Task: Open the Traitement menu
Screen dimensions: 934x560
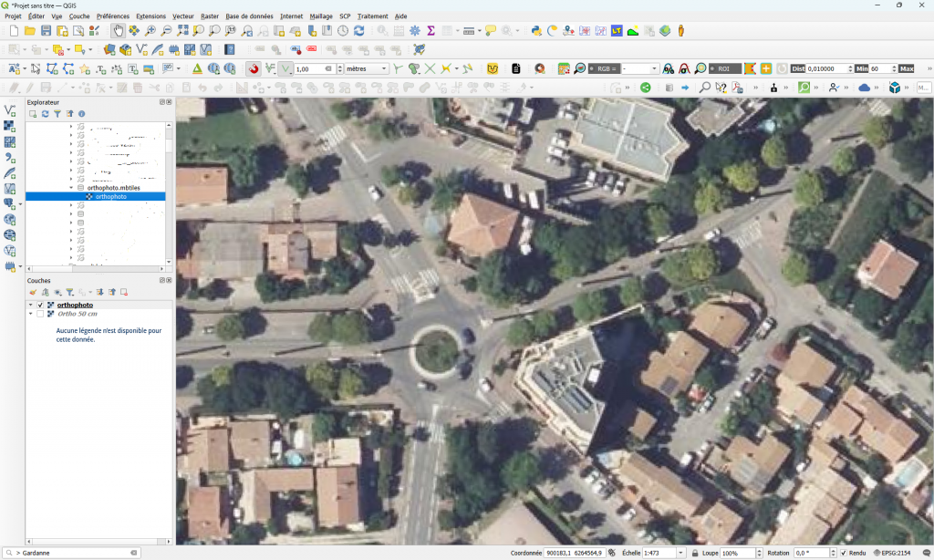Action: coord(372,16)
